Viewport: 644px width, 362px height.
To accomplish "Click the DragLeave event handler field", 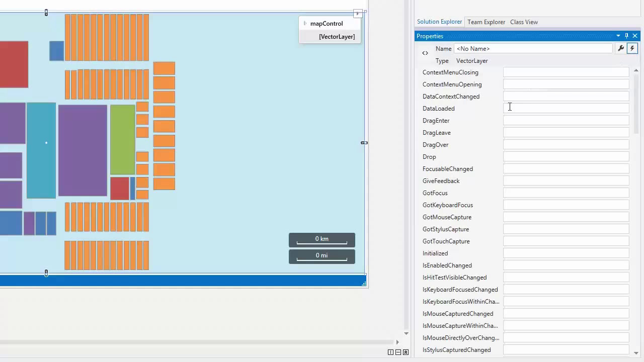I will click(x=566, y=133).
